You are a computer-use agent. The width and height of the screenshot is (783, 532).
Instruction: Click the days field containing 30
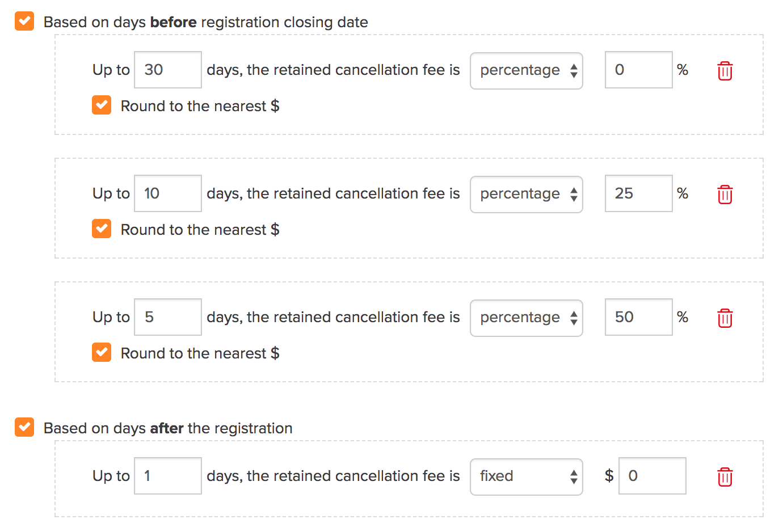[x=168, y=70]
